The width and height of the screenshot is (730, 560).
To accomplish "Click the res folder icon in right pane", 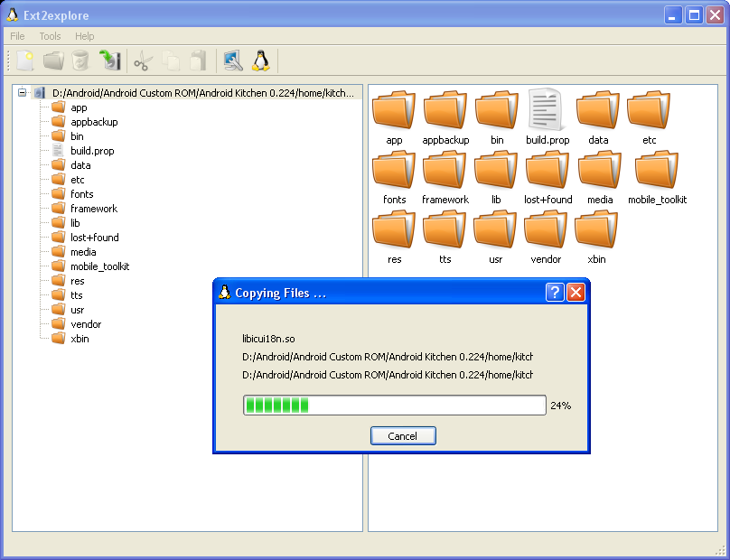I will click(x=394, y=229).
